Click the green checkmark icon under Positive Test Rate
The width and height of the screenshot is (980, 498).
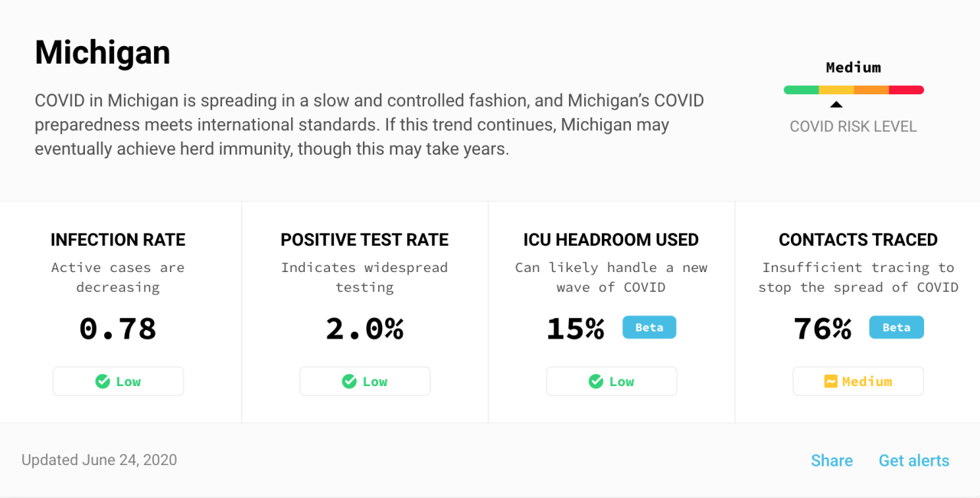[x=349, y=382]
